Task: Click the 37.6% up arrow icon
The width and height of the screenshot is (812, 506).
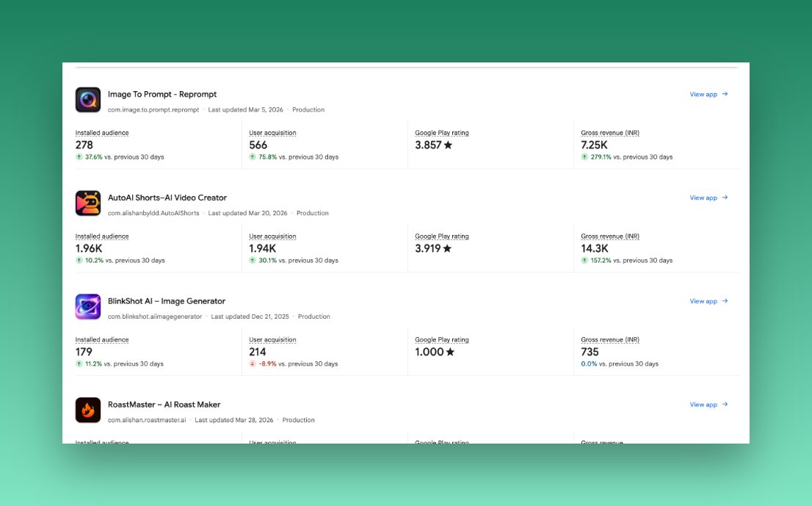Action: (79, 157)
